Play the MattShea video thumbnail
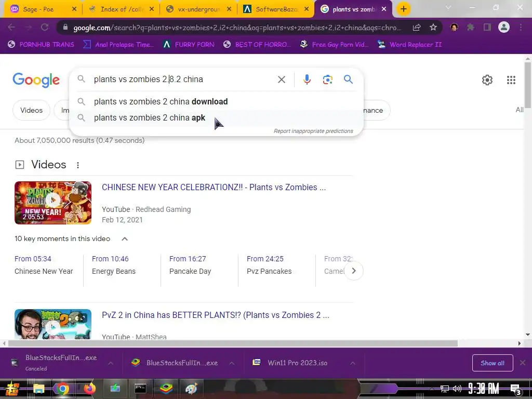532x399 pixels. 53,324
